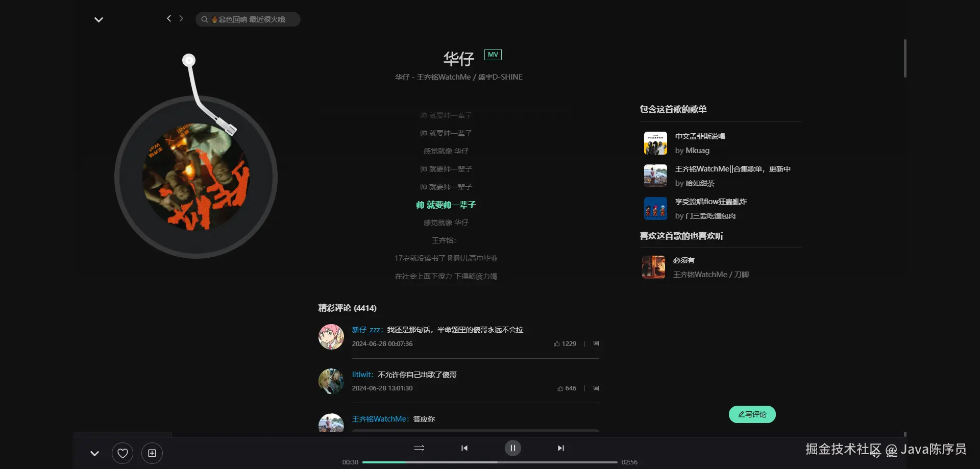Click the lyric line 王齐铭:
The height and width of the screenshot is (469, 980).
click(x=444, y=240)
